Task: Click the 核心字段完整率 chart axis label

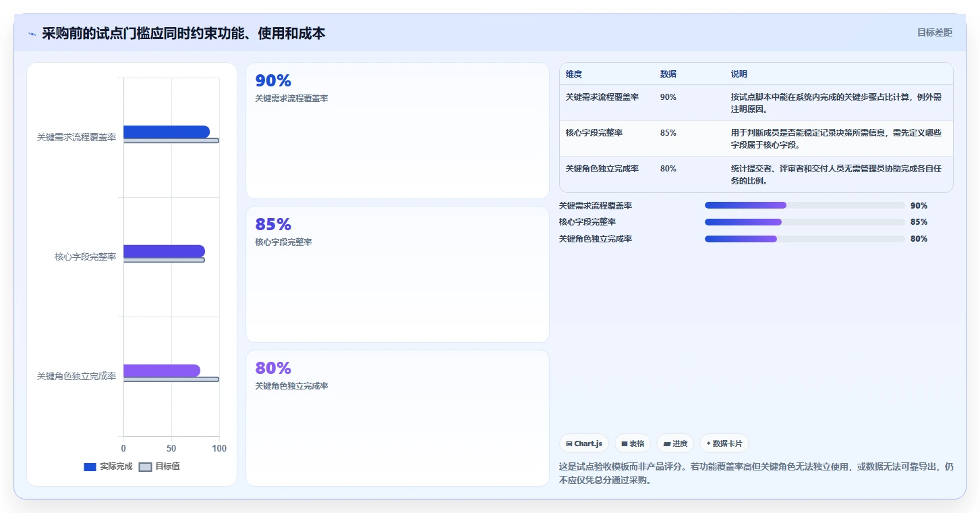Action: click(x=86, y=256)
